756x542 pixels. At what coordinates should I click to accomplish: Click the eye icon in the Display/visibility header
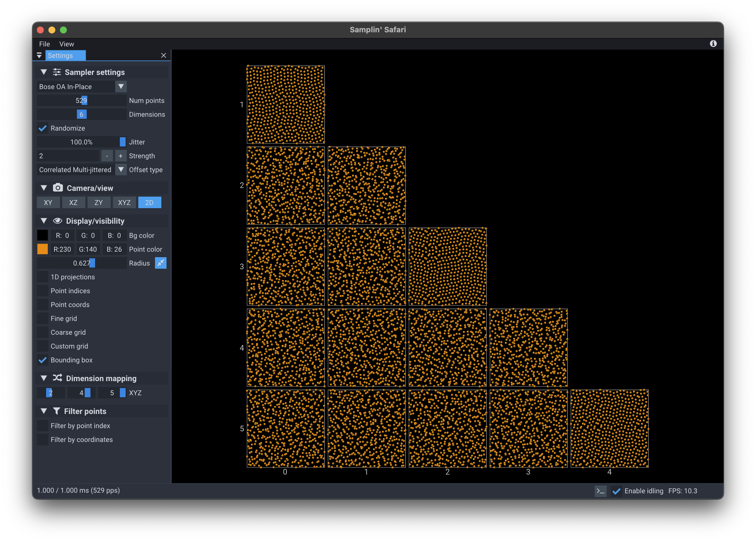pos(57,221)
